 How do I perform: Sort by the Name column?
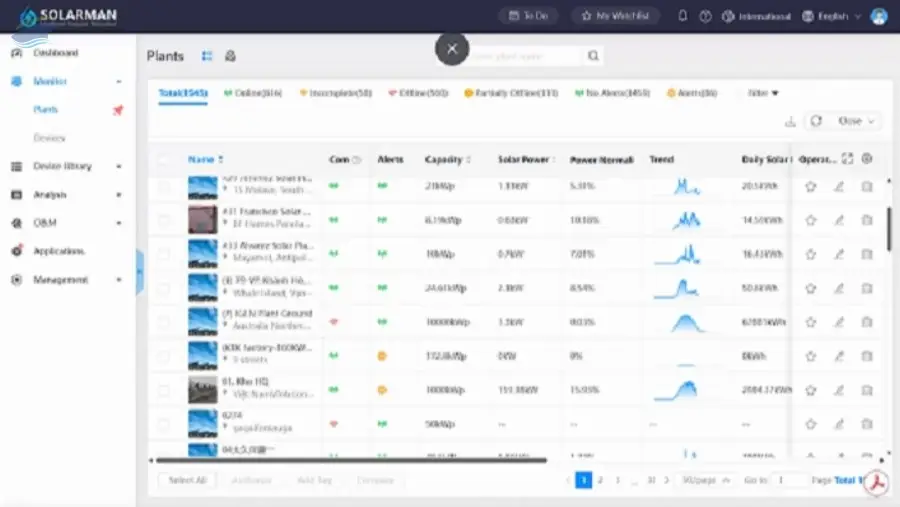tap(205, 160)
